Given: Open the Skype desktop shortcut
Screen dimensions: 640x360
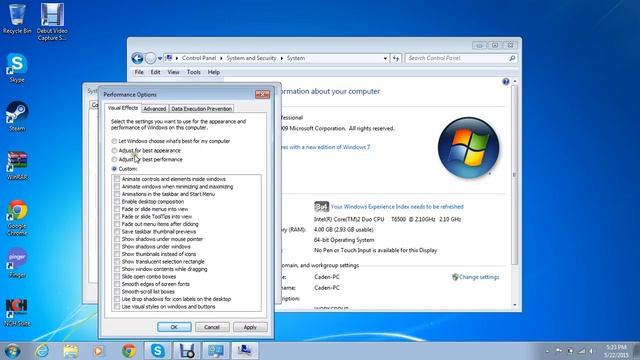Looking at the screenshot, I should click(17, 68).
